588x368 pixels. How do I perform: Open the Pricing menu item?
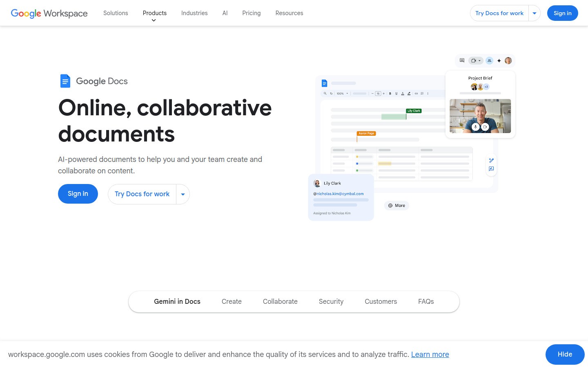[x=251, y=13]
